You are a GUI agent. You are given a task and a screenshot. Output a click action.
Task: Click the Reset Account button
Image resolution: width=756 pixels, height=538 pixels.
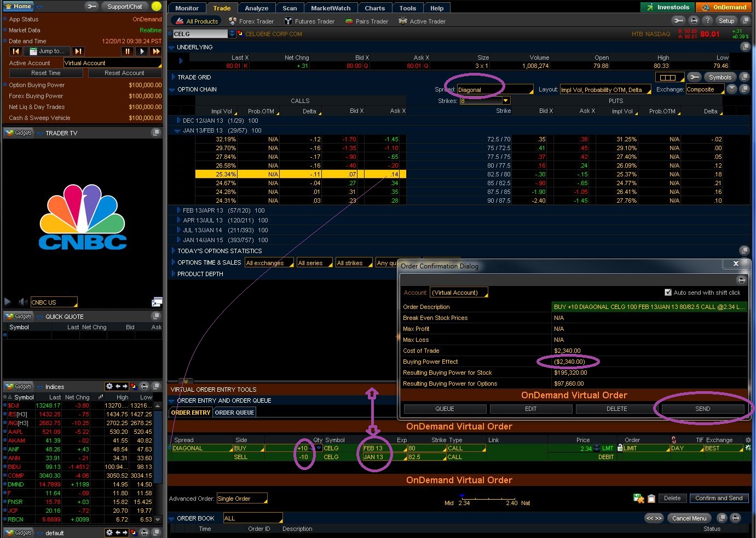pos(124,73)
